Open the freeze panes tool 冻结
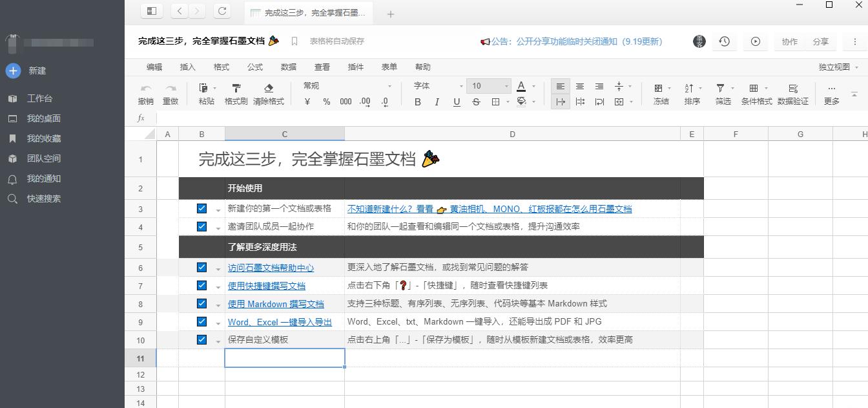868x408 pixels. pyautogui.click(x=660, y=94)
